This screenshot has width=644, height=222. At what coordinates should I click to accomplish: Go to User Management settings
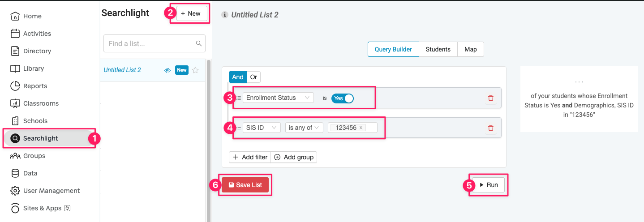[52, 191]
